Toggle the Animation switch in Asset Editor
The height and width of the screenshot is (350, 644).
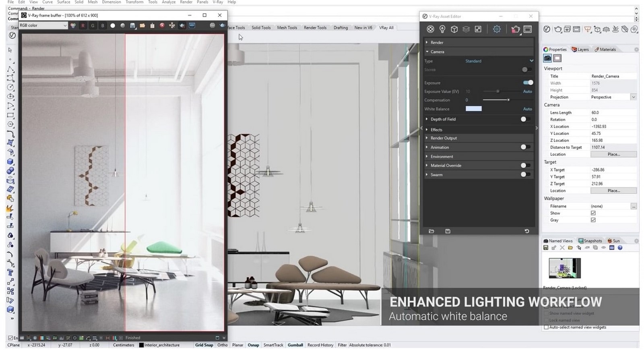[525, 147]
